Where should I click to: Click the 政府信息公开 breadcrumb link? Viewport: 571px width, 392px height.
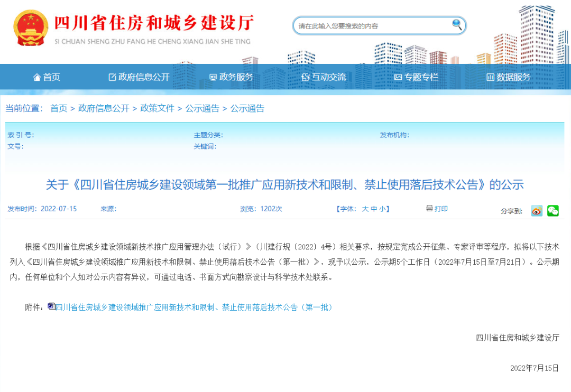click(x=104, y=108)
